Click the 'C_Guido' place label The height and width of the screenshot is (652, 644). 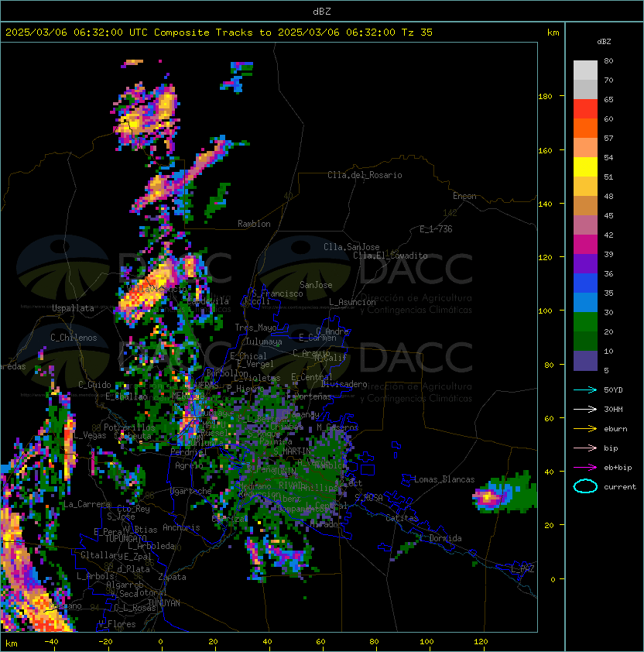[94, 385]
